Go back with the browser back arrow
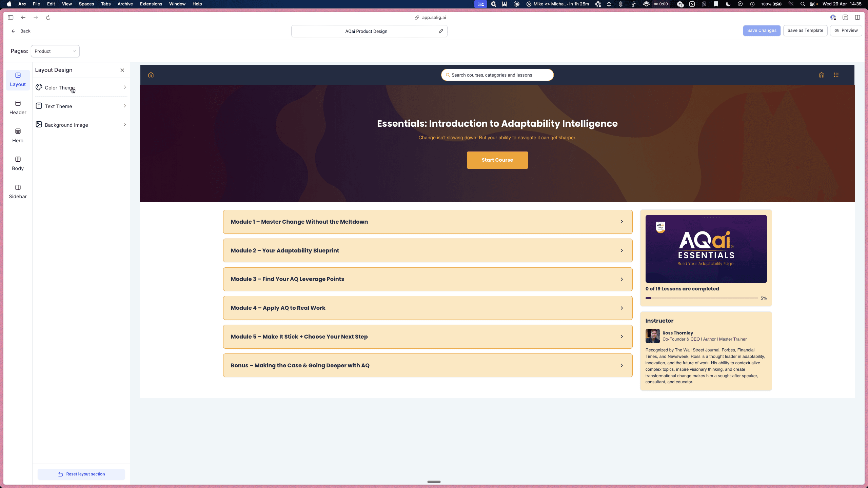Image resolution: width=868 pixels, height=488 pixels. 23,18
